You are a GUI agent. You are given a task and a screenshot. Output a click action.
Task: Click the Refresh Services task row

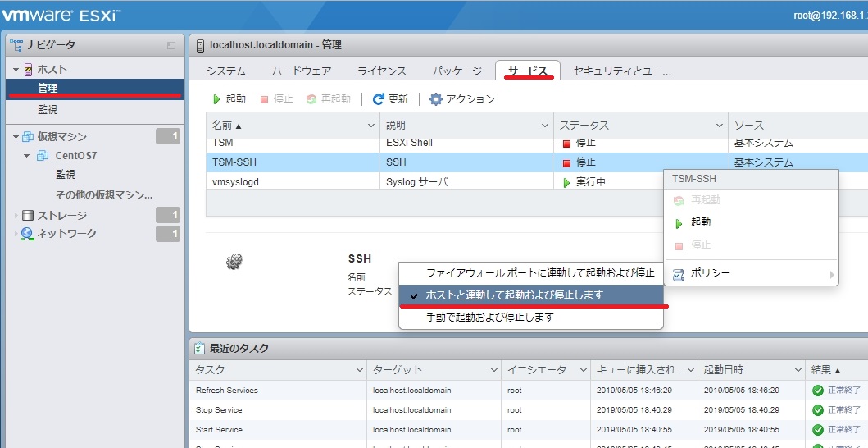click(529, 391)
